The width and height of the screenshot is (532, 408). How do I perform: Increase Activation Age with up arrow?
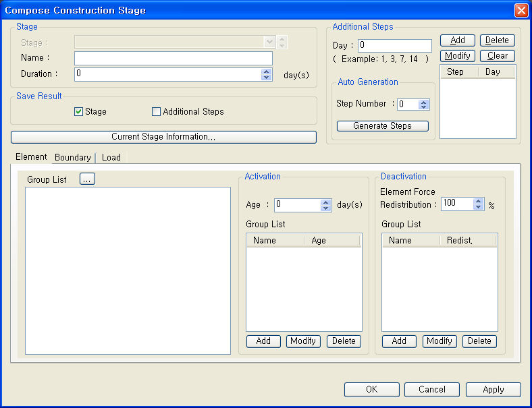[x=325, y=202]
